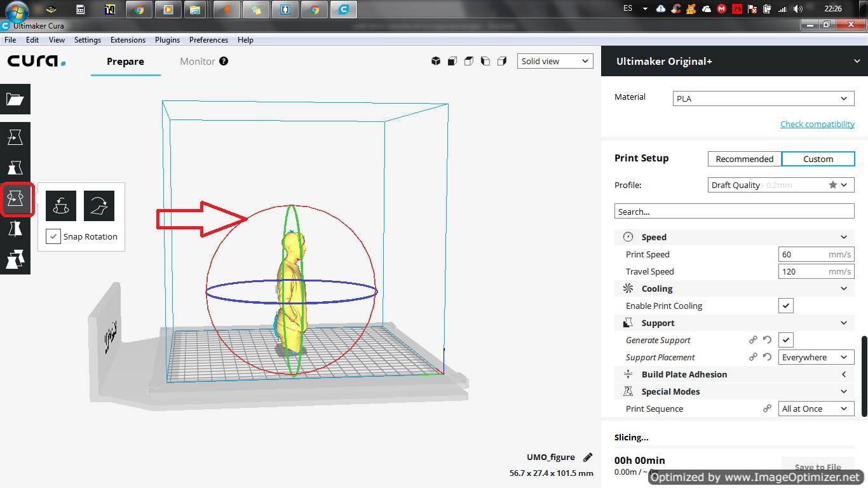Open the Edit menu
The image size is (868, 488).
32,39
